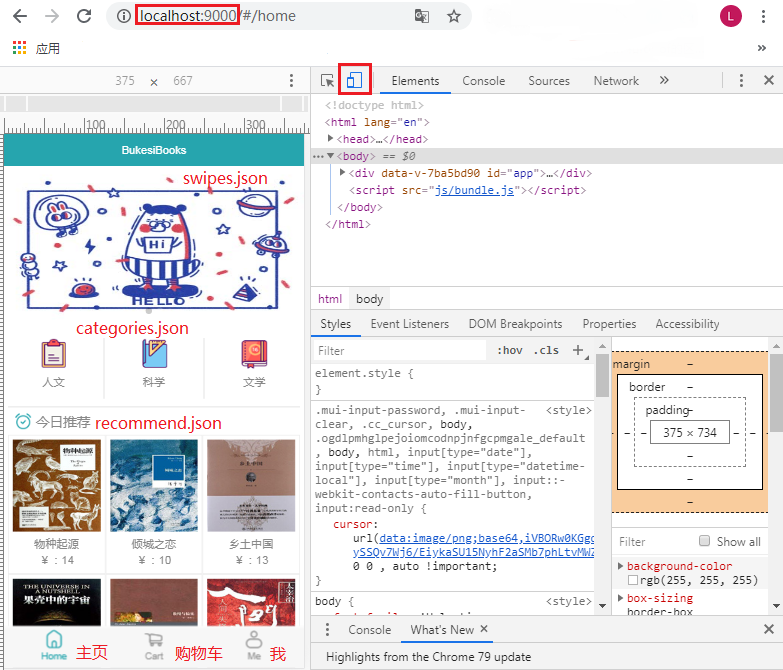783x670 pixels.
Task: Reload the page with the refresh icon
Action: (84, 16)
